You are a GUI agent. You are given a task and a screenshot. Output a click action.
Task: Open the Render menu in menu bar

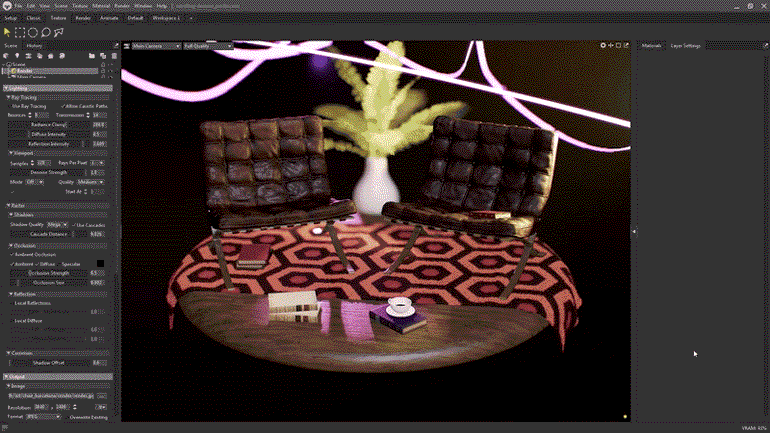[121, 6]
